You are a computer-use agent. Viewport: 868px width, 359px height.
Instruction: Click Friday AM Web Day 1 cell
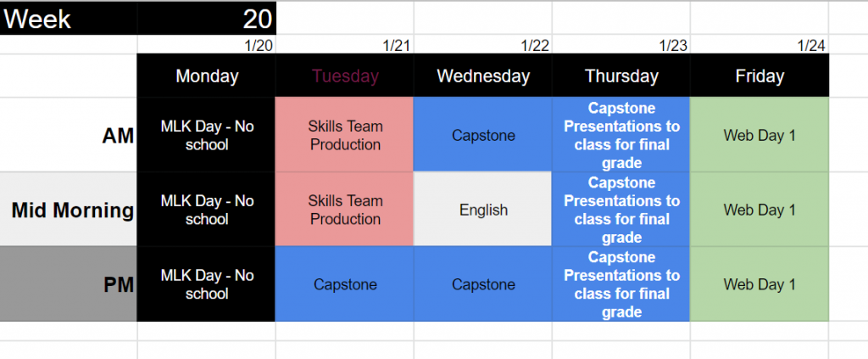pos(759,135)
